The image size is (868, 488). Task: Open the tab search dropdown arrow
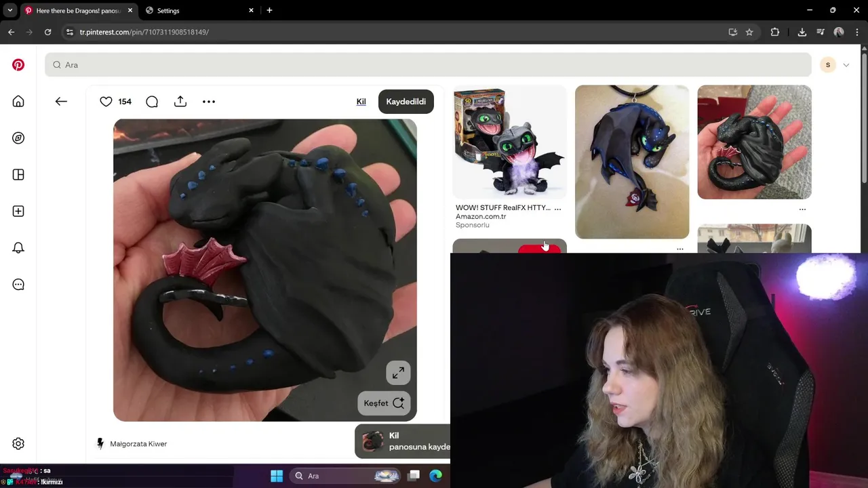pyautogui.click(x=9, y=11)
